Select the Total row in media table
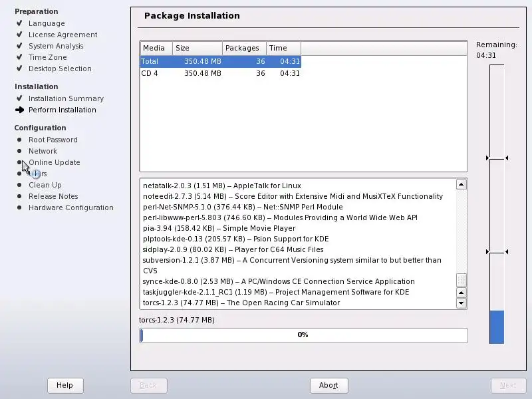The height and width of the screenshot is (399, 532). pos(221,61)
